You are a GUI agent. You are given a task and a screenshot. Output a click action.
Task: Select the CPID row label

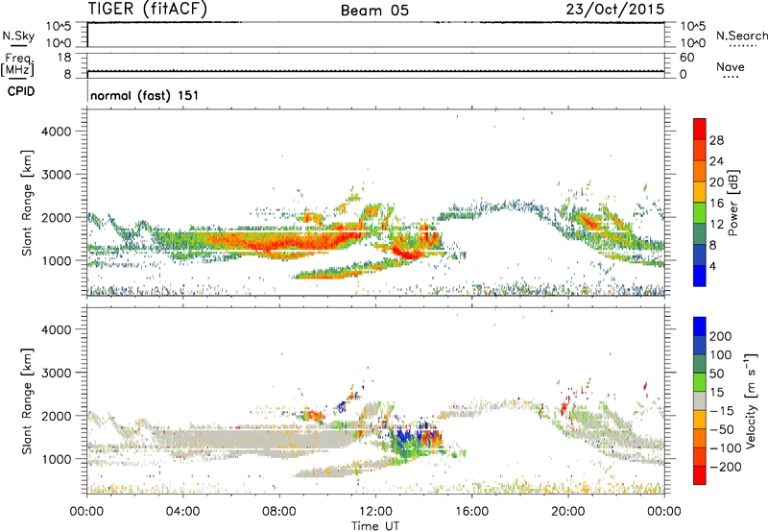click(21, 91)
